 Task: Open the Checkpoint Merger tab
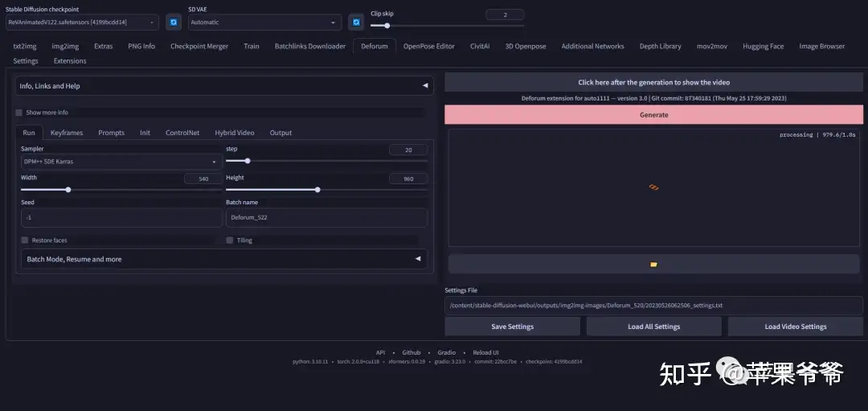point(199,47)
